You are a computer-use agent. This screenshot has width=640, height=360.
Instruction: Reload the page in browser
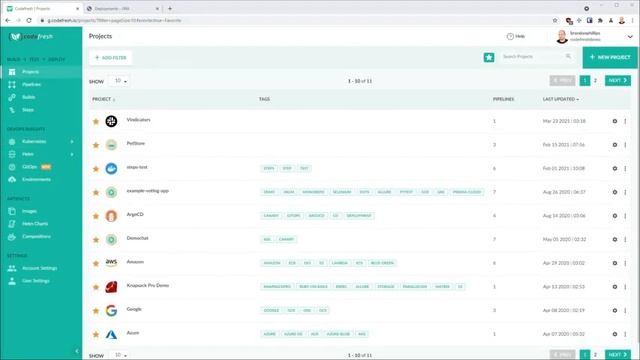coord(29,20)
